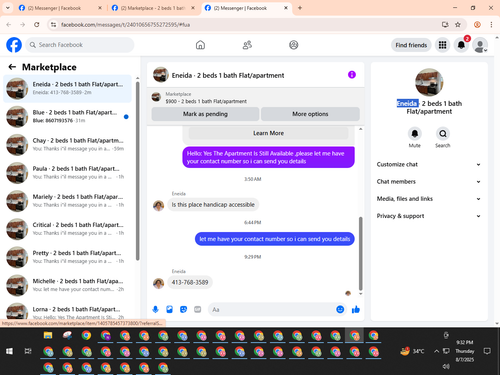Click the Mark as pending button
Viewport: 500px width, 375px height.
(205, 114)
